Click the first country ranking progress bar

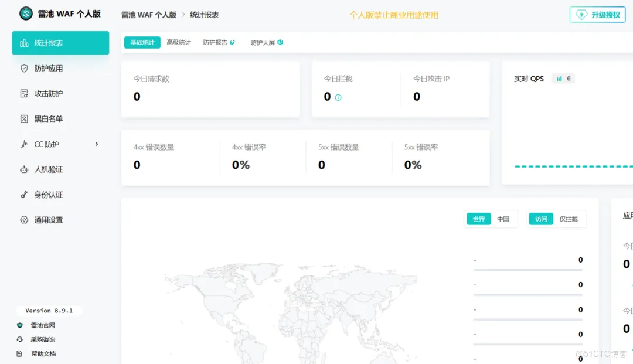point(527,270)
